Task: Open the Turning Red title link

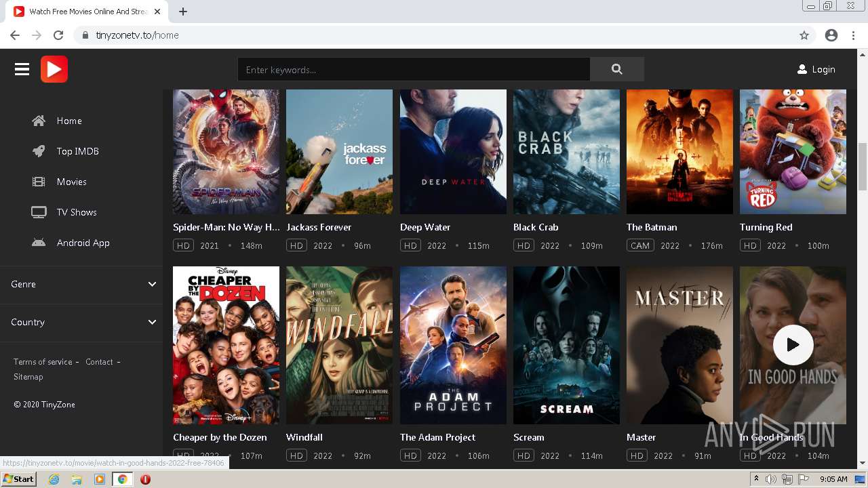Action: coord(766,227)
